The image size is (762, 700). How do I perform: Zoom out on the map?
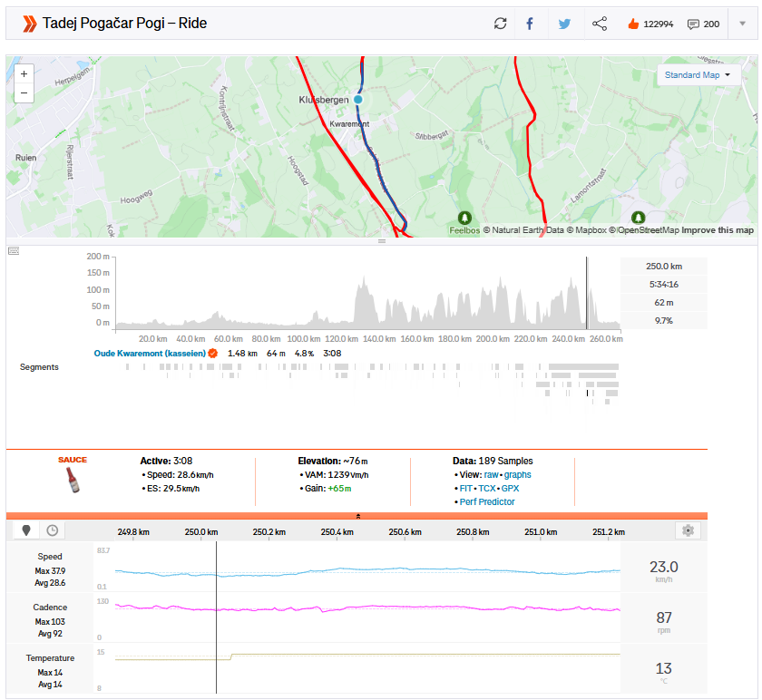tap(24, 92)
